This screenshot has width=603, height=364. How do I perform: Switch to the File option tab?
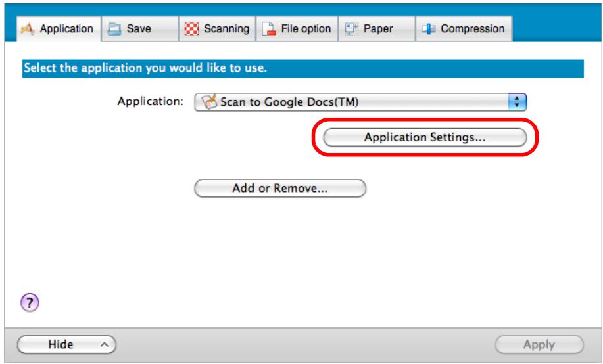coord(297,29)
